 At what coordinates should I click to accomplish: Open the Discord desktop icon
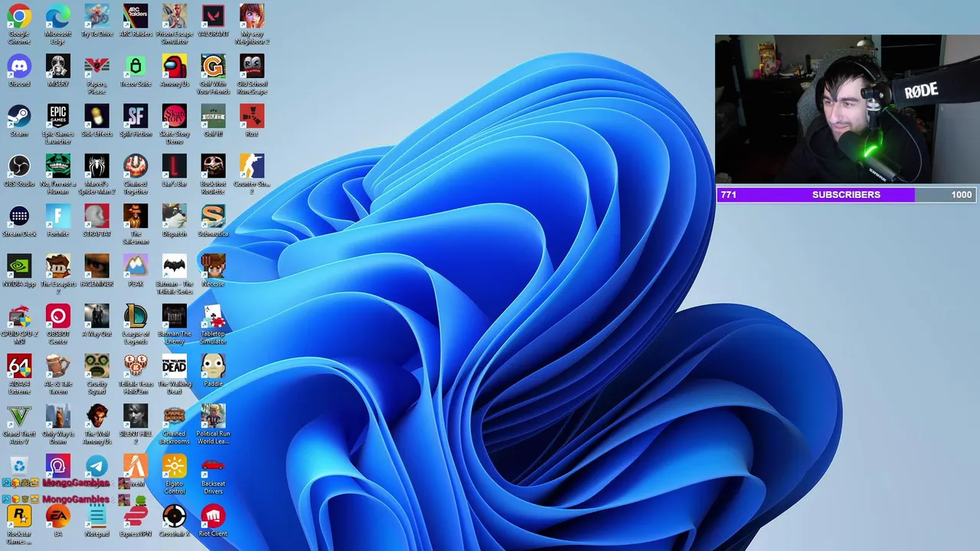pos(19,66)
